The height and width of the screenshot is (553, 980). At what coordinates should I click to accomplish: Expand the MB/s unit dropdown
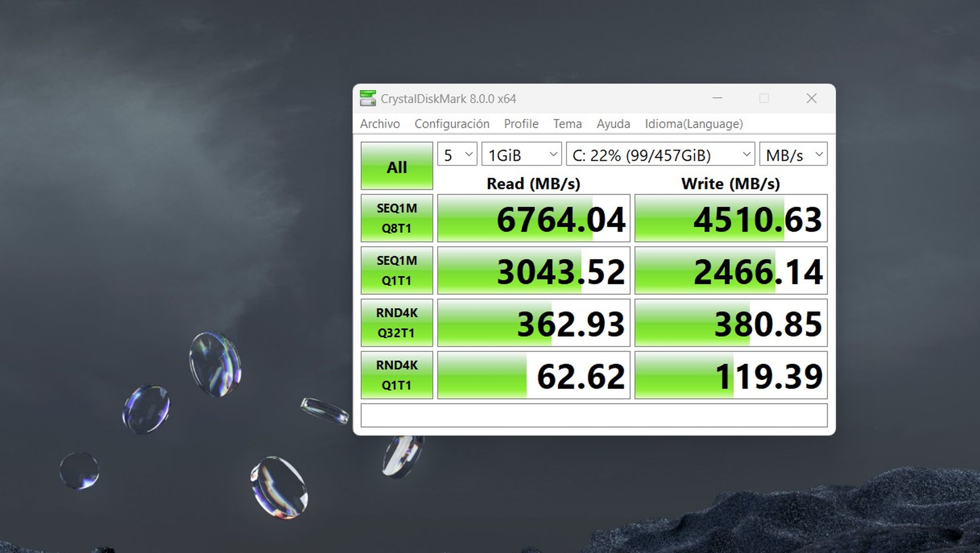tap(793, 154)
